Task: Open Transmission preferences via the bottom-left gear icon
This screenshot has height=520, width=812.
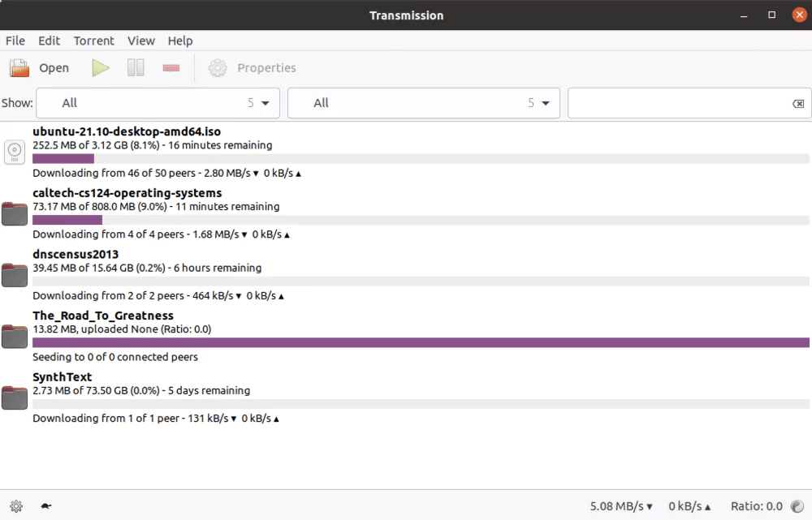Action: 16,505
